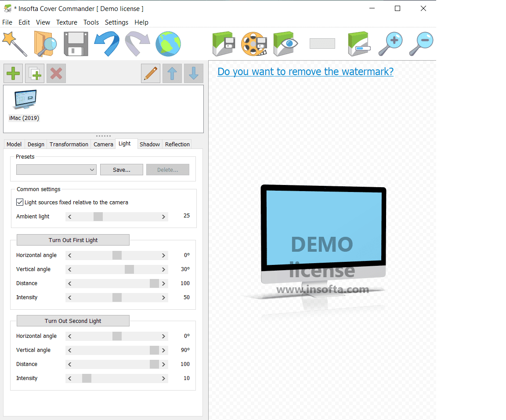This screenshot has width=506, height=420.
Task: Open the Texture menu
Action: 67,22
